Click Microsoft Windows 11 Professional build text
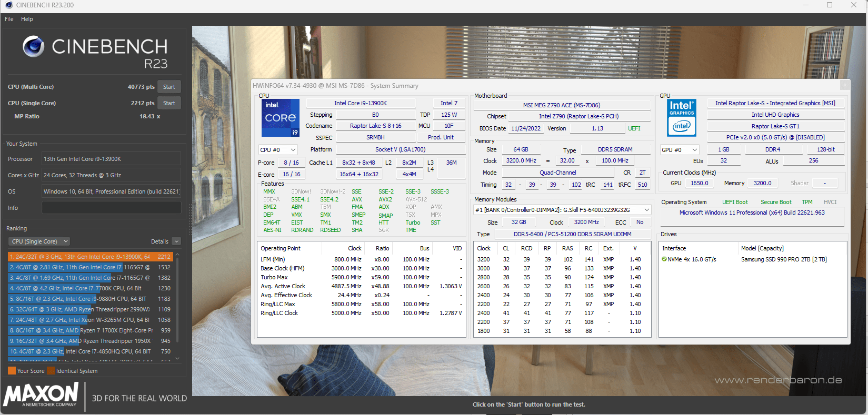This screenshot has width=868, height=415. click(752, 212)
